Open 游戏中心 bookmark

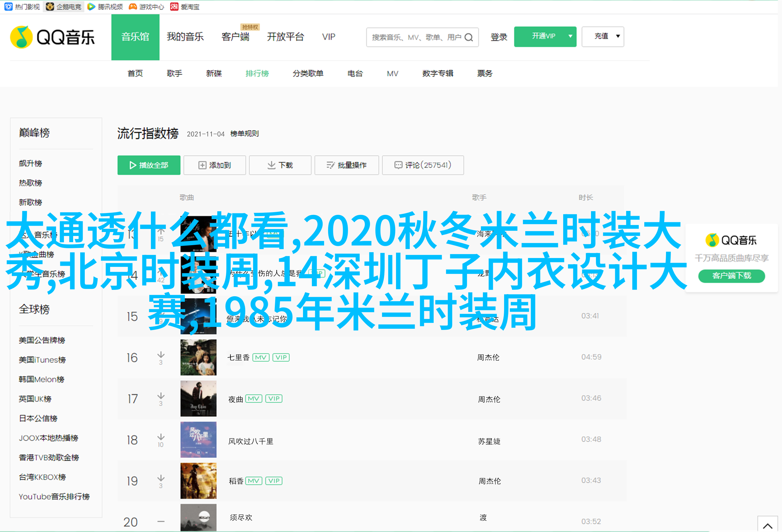point(146,7)
